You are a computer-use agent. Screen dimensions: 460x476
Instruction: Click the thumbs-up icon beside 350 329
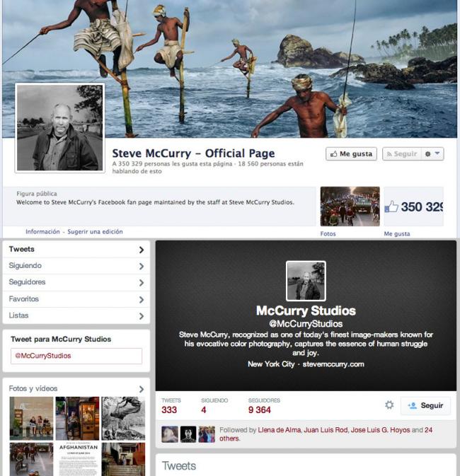point(391,207)
